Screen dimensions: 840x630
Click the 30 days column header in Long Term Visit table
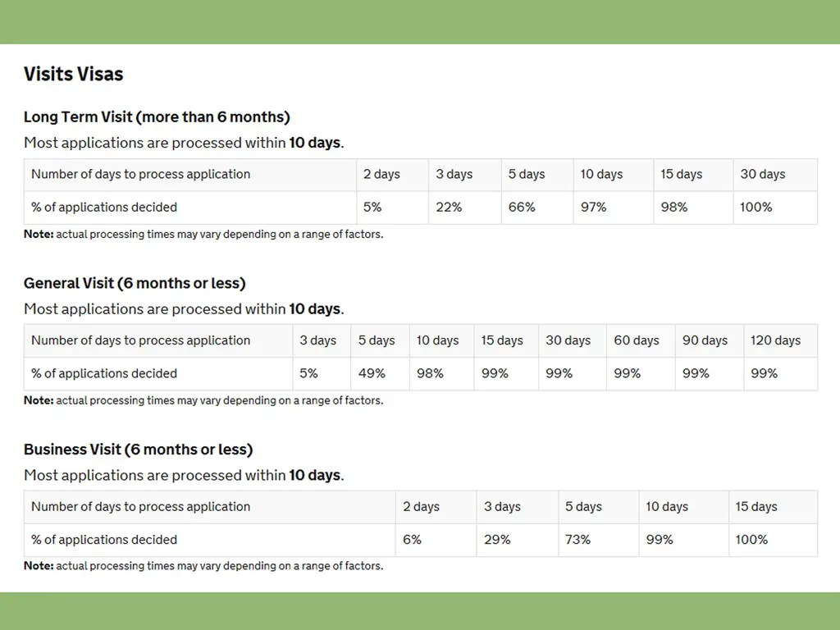[762, 174]
